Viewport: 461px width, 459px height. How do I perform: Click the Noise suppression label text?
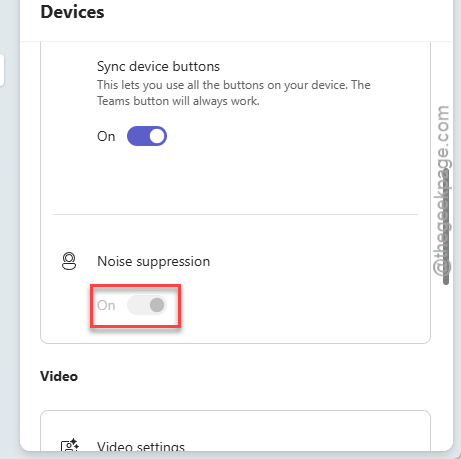(x=153, y=261)
